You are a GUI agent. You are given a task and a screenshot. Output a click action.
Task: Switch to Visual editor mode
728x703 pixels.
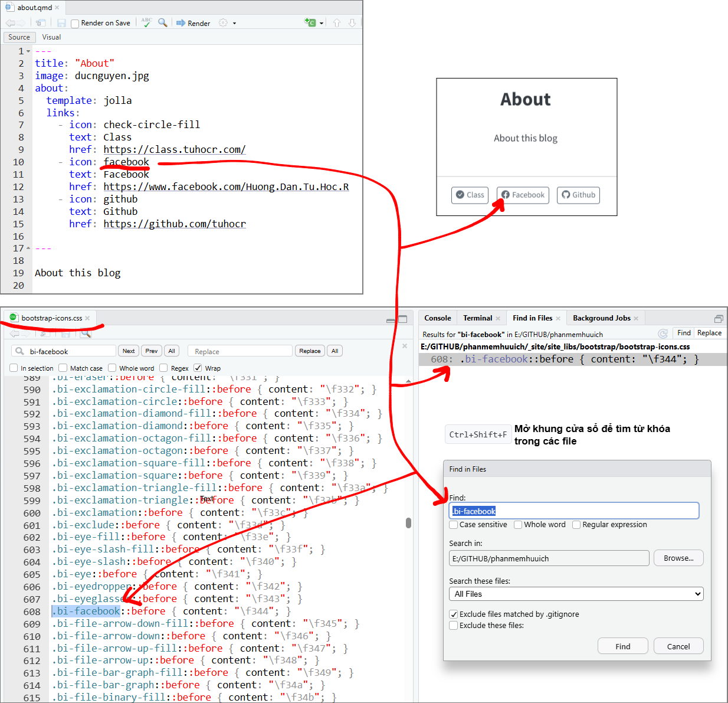51,37
